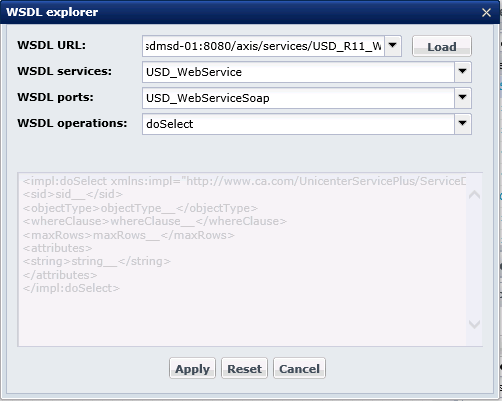This screenshot has width=502, height=401.
Task: Click the 'WSDL services:' label
Action: click(65, 71)
